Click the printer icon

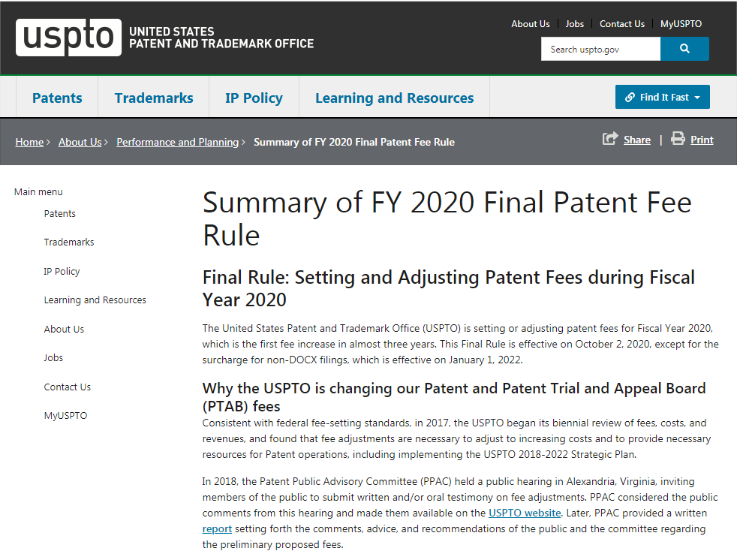[678, 139]
